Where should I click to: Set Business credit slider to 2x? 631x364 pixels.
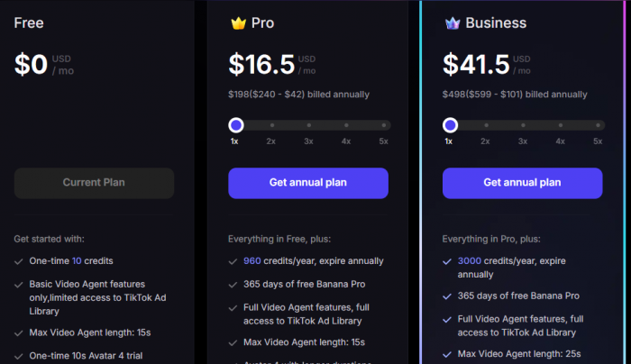pos(485,125)
